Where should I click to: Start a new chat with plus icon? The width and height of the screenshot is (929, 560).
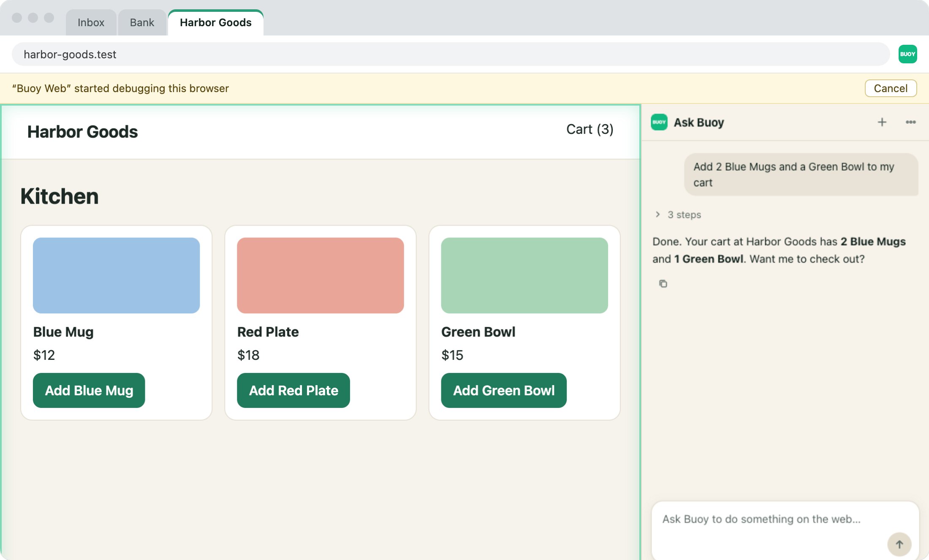point(882,122)
